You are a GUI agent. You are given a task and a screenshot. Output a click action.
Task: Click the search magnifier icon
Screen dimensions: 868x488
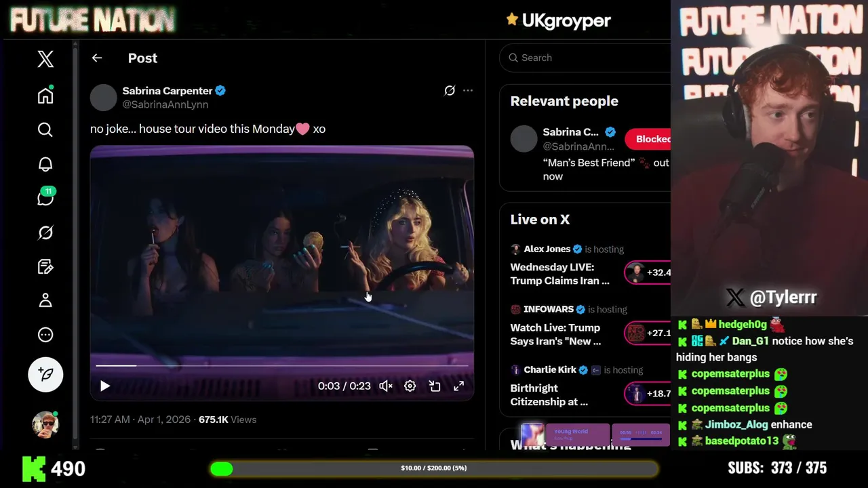(x=513, y=58)
